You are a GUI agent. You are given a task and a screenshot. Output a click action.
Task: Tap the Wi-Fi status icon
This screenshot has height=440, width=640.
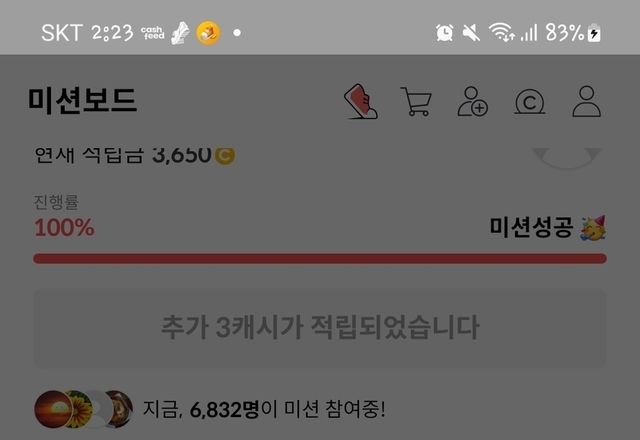click(x=502, y=33)
